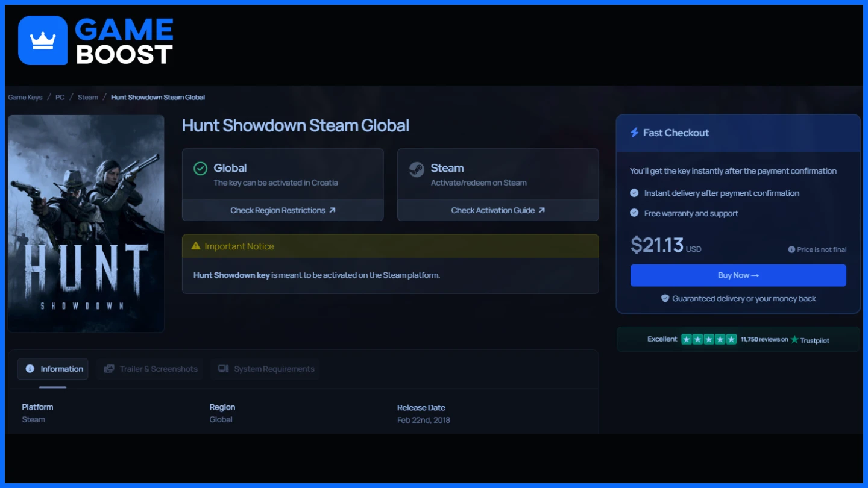868x488 pixels.
Task: Click the instant delivery checkmark icon
Action: click(634, 193)
